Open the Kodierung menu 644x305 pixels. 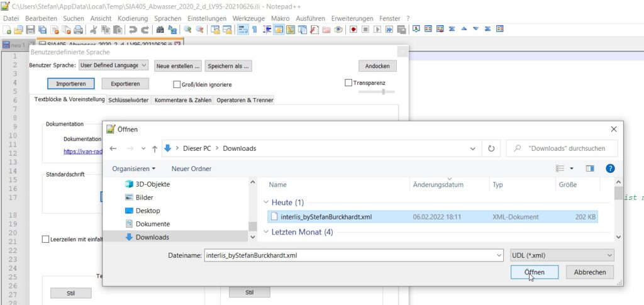(133, 18)
